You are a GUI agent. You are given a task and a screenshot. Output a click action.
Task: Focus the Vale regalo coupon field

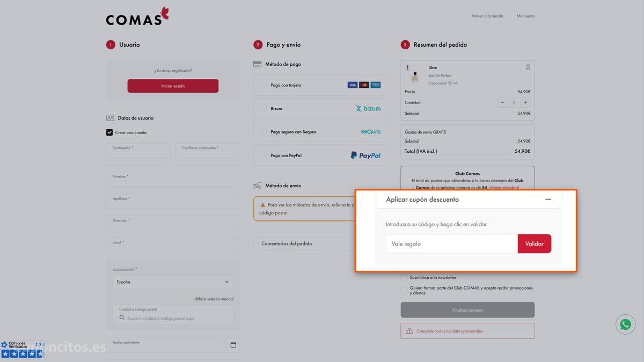pyautogui.click(x=452, y=244)
